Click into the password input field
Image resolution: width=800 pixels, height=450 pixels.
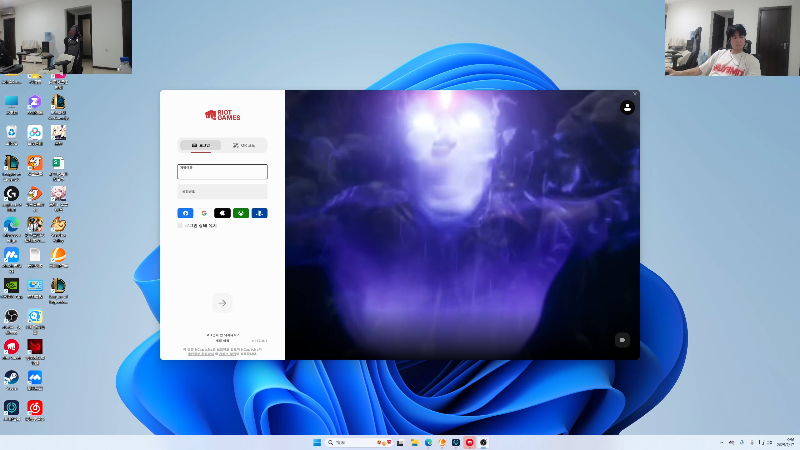click(x=222, y=191)
